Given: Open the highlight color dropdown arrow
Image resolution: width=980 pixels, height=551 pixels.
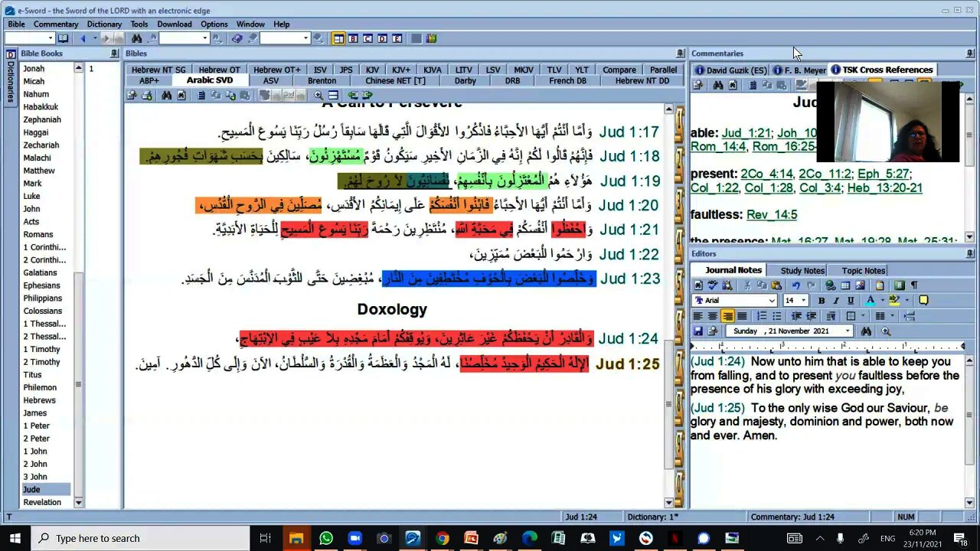Looking at the screenshot, I should coord(907,301).
